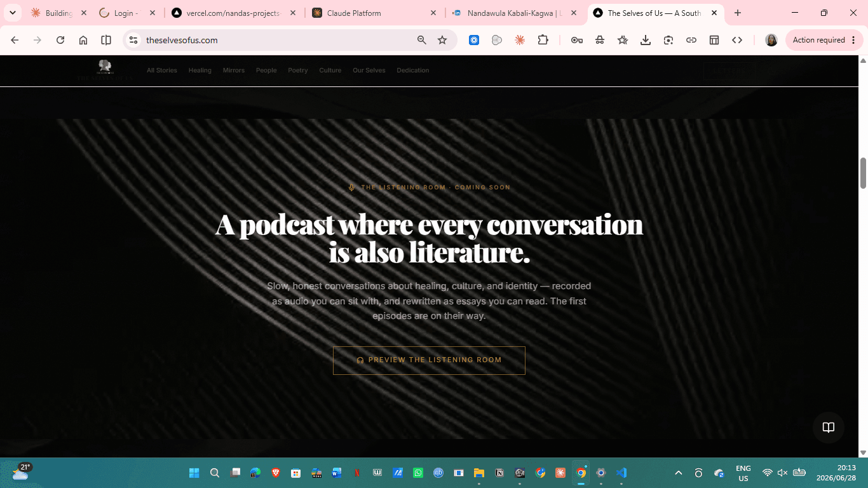Open the Culture navigation link

(x=330, y=71)
